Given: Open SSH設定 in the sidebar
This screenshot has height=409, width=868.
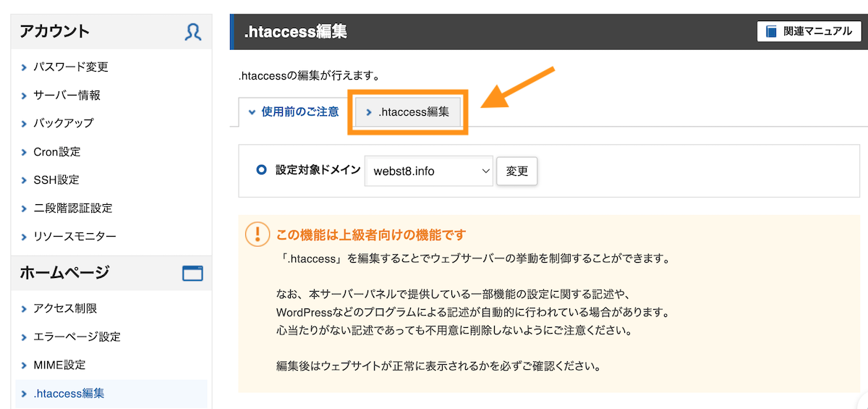Looking at the screenshot, I should (x=56, y=180).
